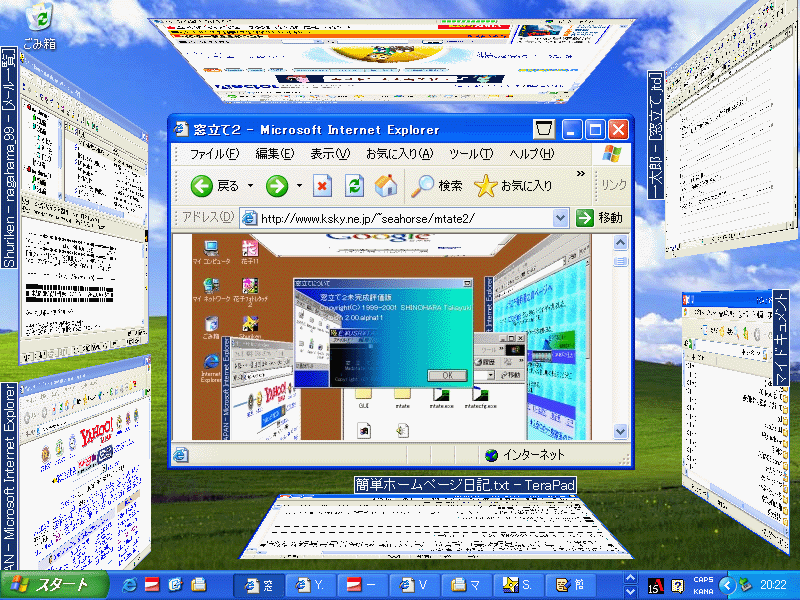Click the tray icon beside the clock
The height and width of the screenshot is (600, 800).
(x=746, y=585)
